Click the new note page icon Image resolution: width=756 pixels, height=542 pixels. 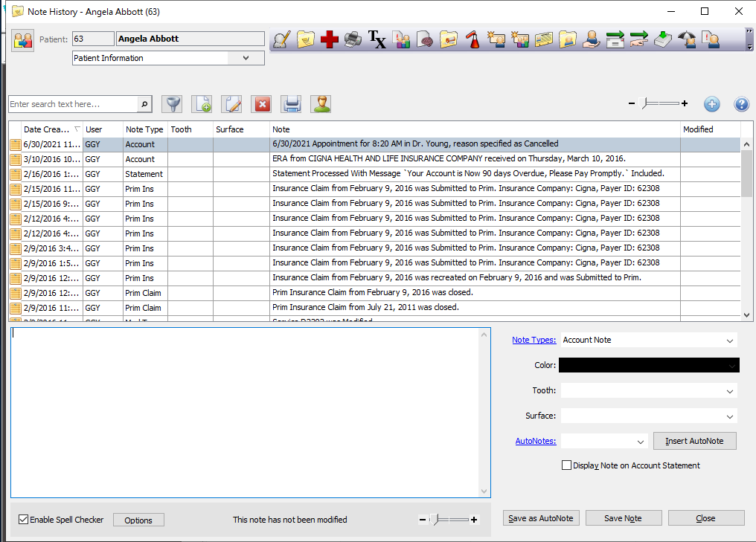[x=202, y=104]
